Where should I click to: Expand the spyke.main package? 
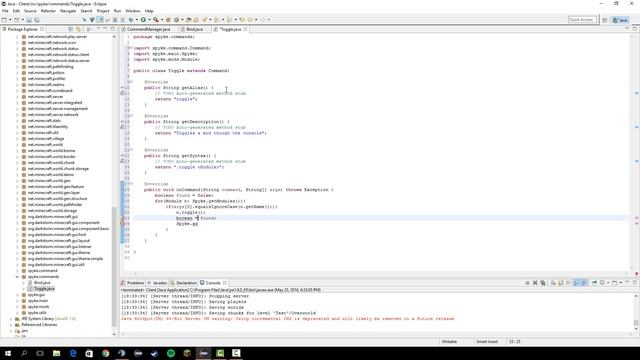pyautogui.click(x=18, y=301)
